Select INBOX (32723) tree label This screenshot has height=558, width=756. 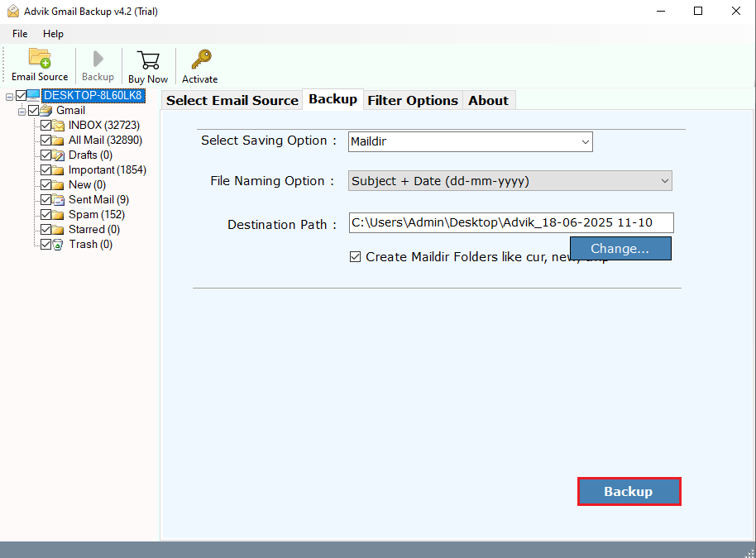(104, 126)
